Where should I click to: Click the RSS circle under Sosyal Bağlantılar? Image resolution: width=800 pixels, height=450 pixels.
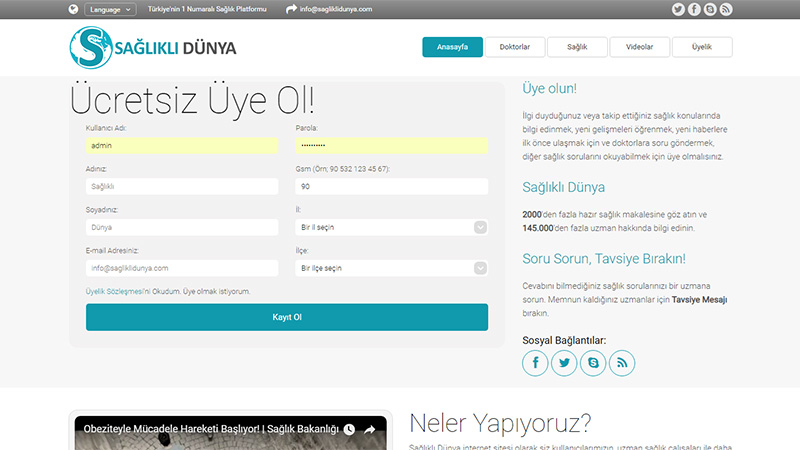(x=623, y=363)
